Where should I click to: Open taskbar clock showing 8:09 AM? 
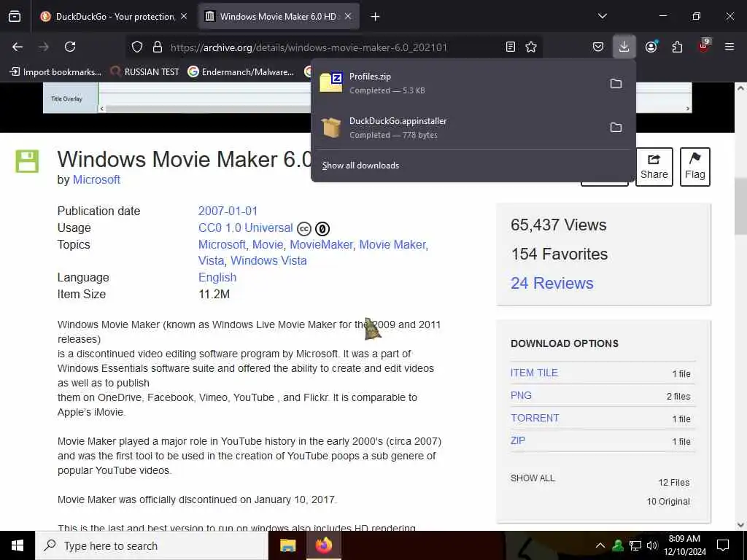[684, 545]
